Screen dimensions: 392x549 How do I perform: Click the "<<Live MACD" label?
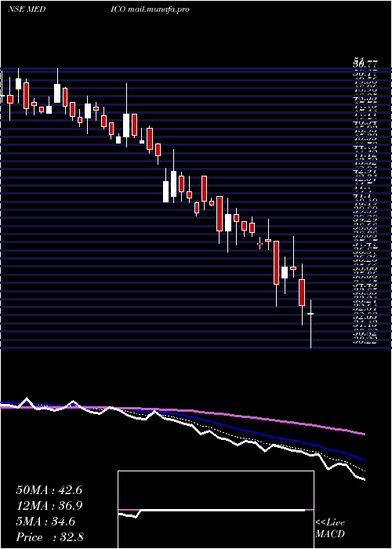coord(330,528)
